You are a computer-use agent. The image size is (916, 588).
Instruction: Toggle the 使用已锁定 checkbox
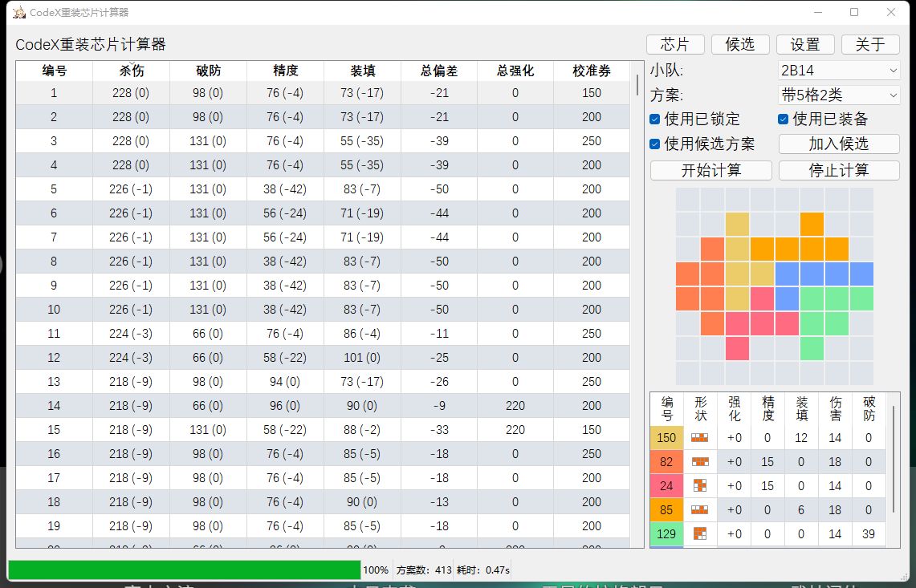[655, 120]
